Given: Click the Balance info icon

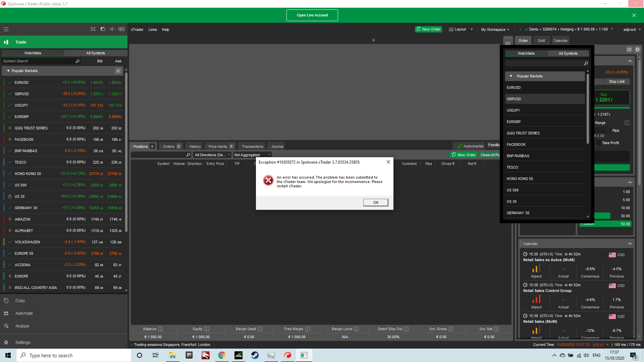Looking at the screenshot, I should tap(160, 329).
